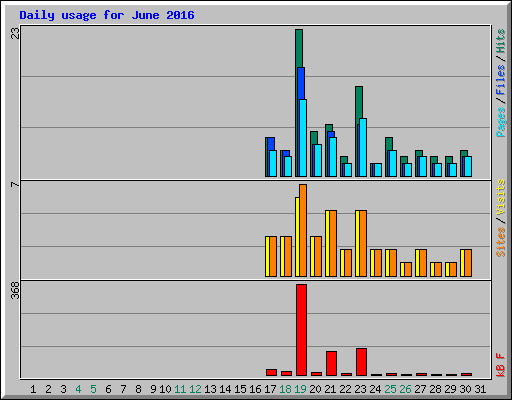Click the day 17 orange sites bar
512x400 pixels.
coord(273,256)
